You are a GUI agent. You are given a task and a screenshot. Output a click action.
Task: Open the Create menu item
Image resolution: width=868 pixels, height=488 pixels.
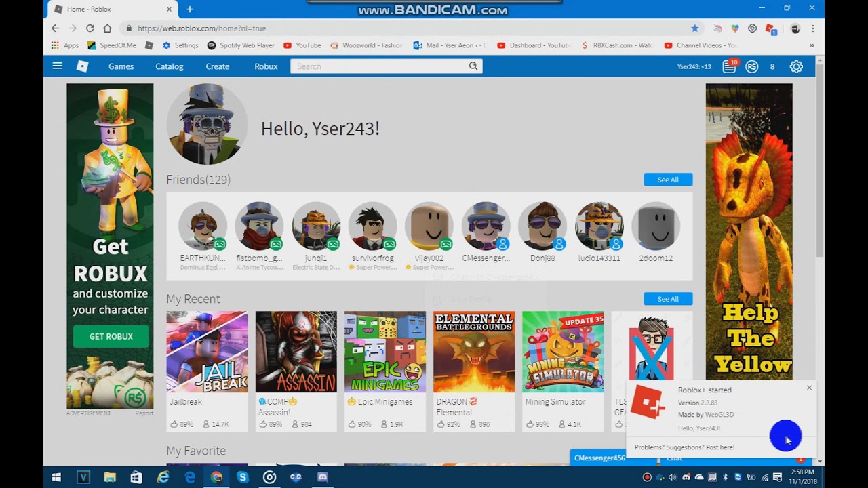(x=218, y=66)
